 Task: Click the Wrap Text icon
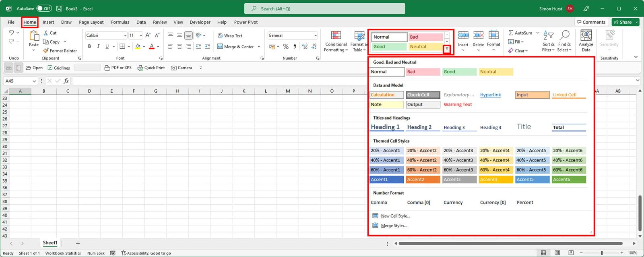pos(220,36)
